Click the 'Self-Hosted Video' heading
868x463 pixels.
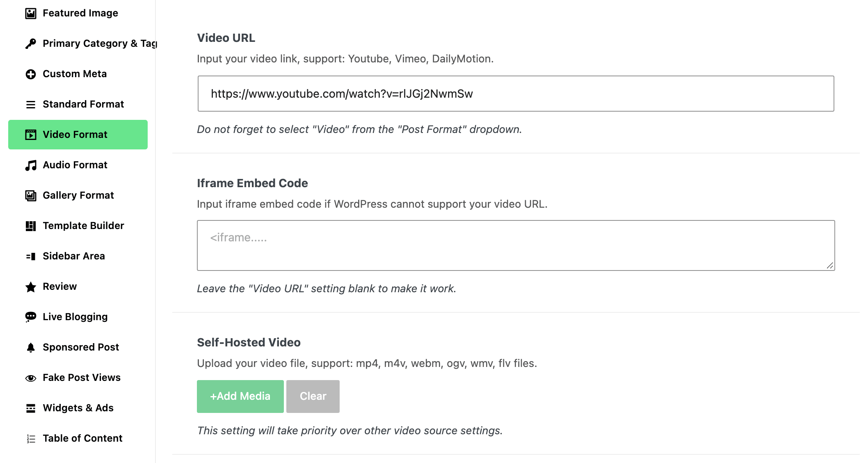pyautogui.click(x=249, y=342)
